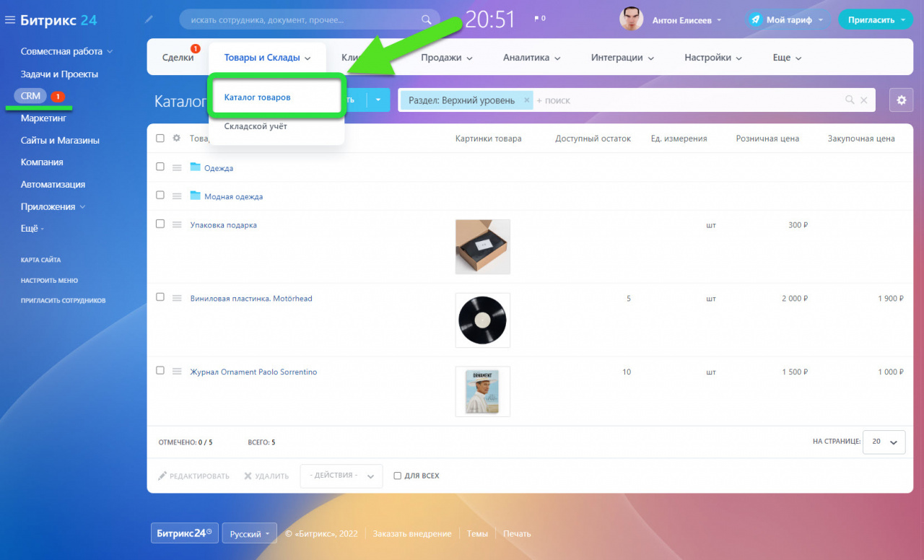Screen dimensions: 924x560
Task: Click the Настроить меню sidebar link
Action: tap(49, 280)
